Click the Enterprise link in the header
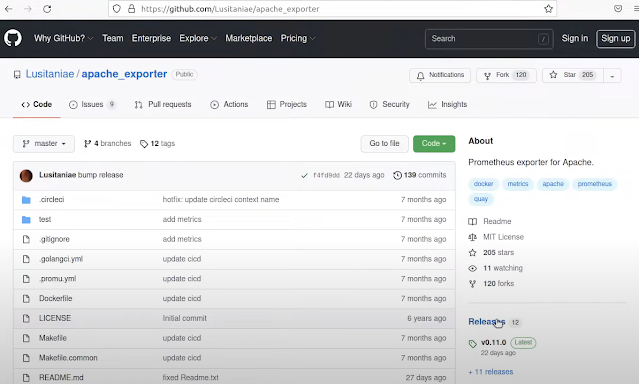Viewport: 639px width, 384px height. click(x=151, y=38)
